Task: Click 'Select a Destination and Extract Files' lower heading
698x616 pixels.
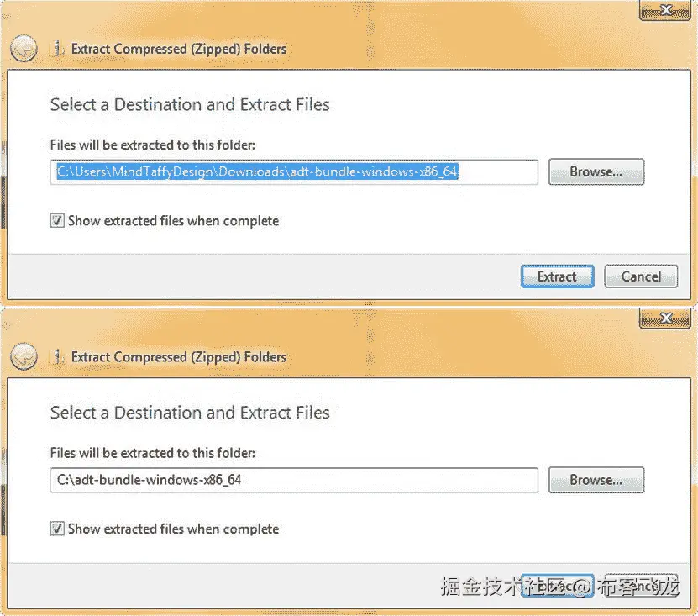Action: pos(190,413)
